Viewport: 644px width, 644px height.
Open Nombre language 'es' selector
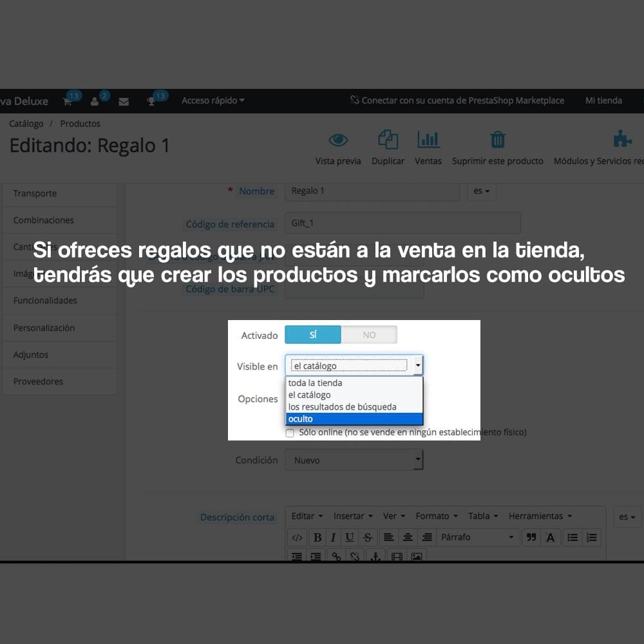click(481, 191)
